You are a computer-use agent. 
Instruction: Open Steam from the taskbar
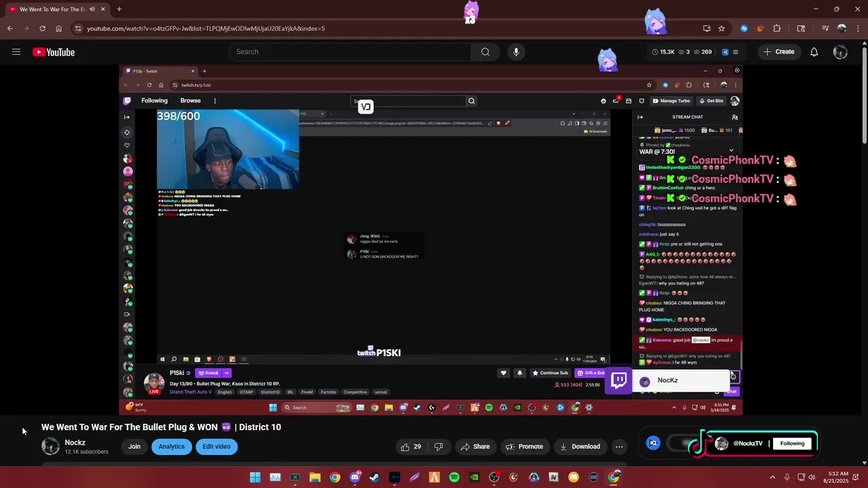coord(374,477)
